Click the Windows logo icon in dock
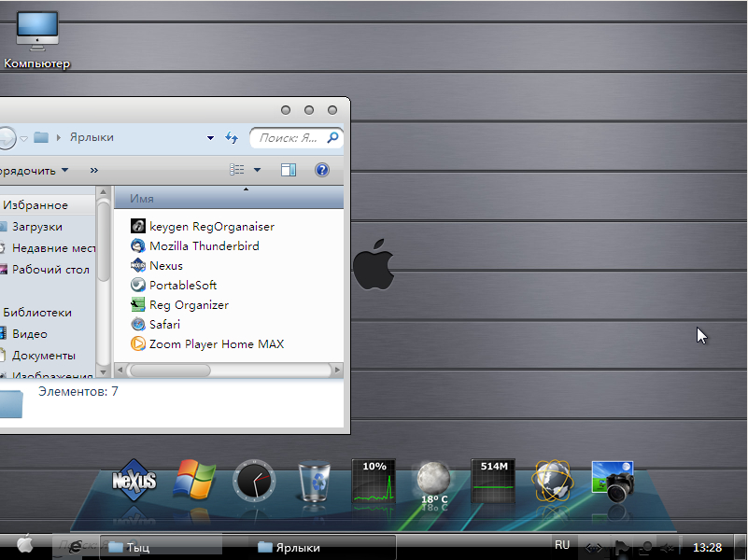 194,482
